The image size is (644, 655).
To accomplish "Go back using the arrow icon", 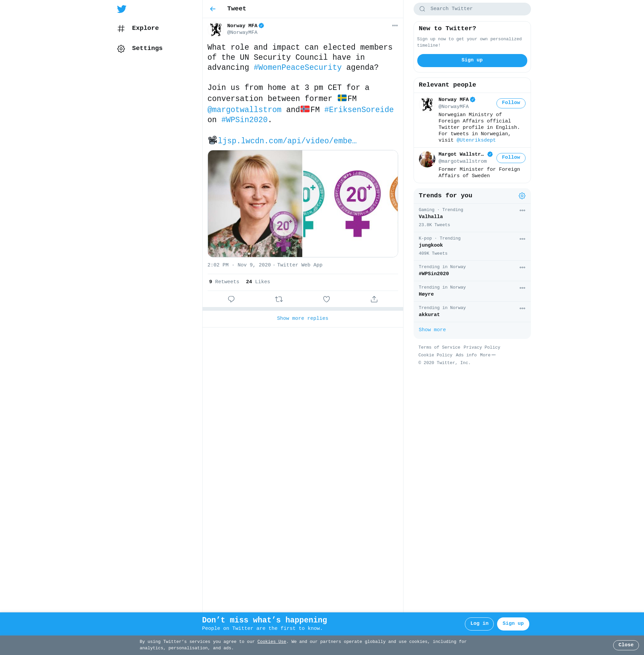I will pyautogui.click(x=212, y=9).
